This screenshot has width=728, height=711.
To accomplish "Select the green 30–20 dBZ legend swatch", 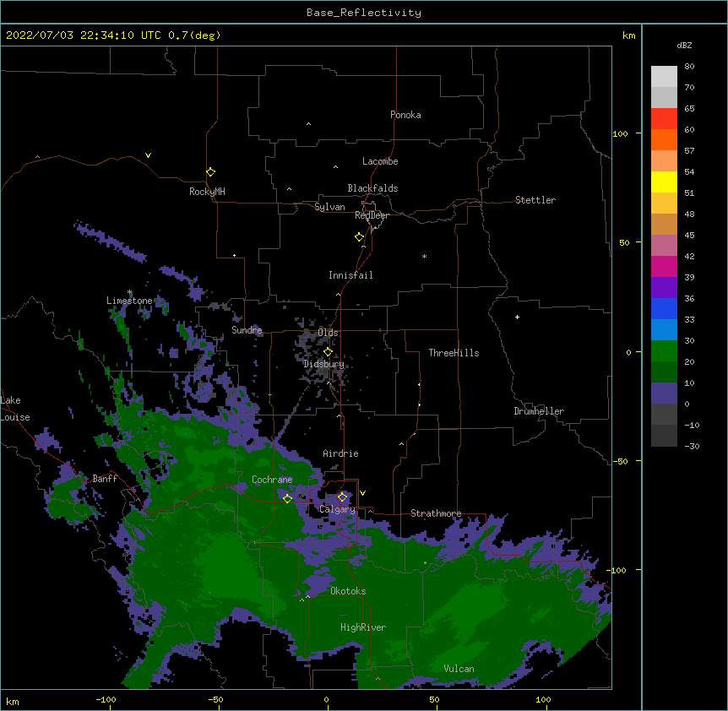I will tap(664, 351).
